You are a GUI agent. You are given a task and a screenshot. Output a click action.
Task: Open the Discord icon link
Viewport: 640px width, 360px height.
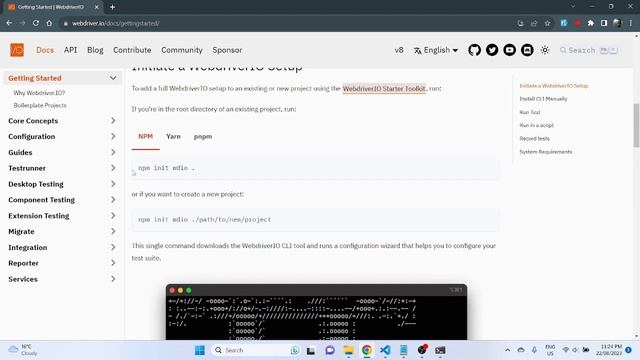point(527,50)
